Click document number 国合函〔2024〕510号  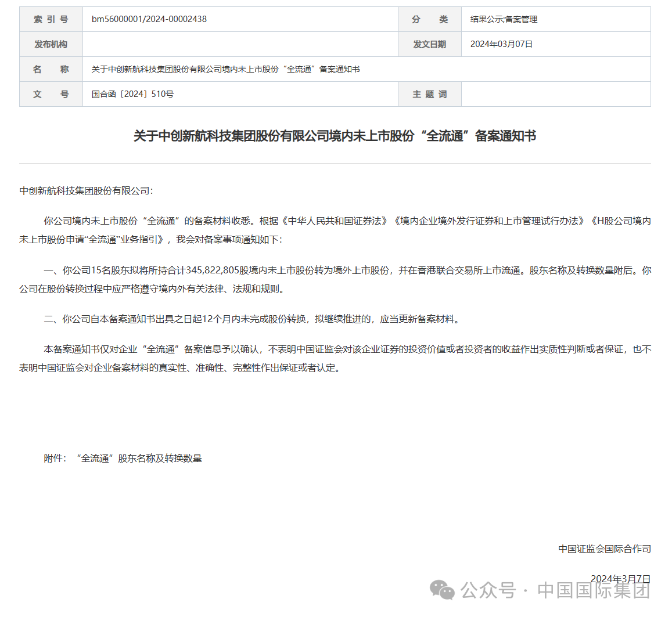click(132, 94)
